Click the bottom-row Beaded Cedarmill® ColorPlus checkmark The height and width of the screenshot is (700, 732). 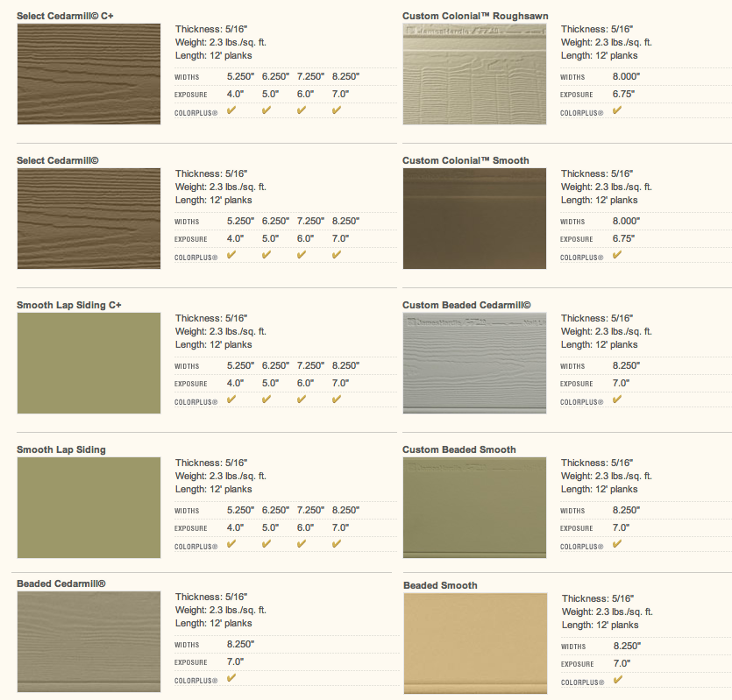tap(231, 678)
